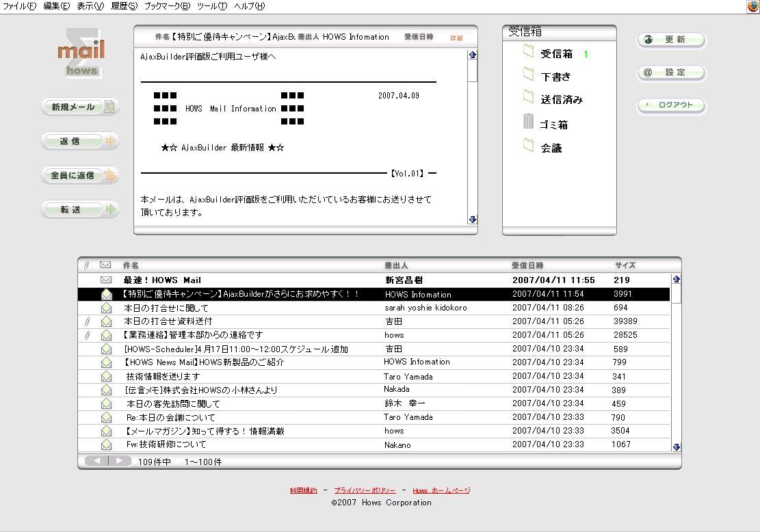
Task: Select the [HOWS-Scheduler] schedule message
Action: (x=374, y=349)
